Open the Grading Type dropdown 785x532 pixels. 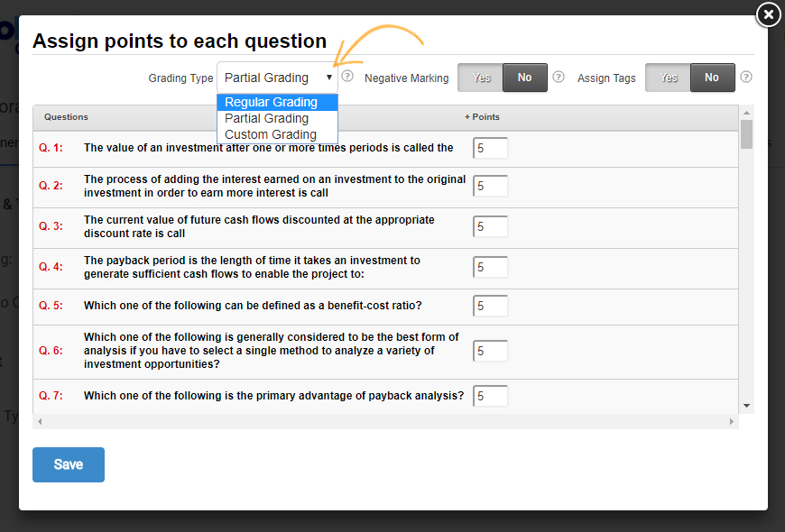pyautogui.click(x=277, y=78)
